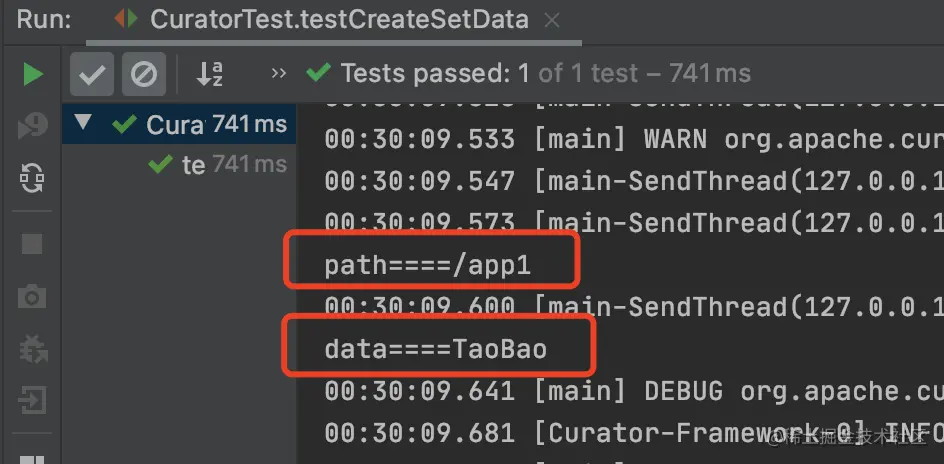Click the Rerun failed tests icon
944x464 pixels.
(32, 125)
